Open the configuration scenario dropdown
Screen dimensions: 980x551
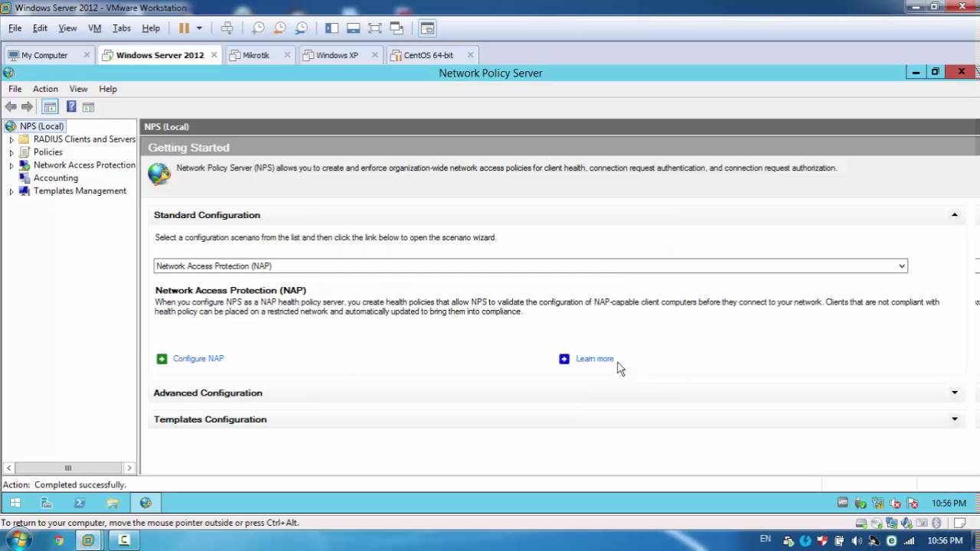tap(531, 266)
